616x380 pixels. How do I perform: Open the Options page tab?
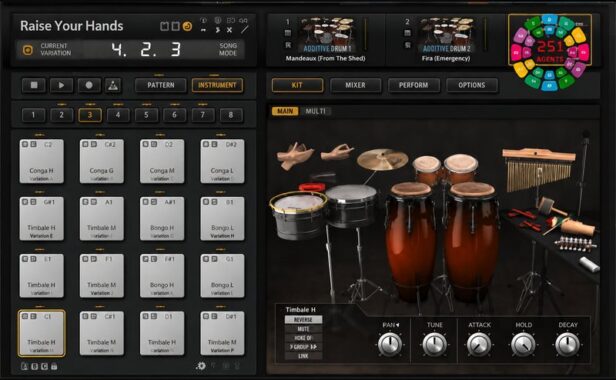pyautogui.click(x=472, y=85)
